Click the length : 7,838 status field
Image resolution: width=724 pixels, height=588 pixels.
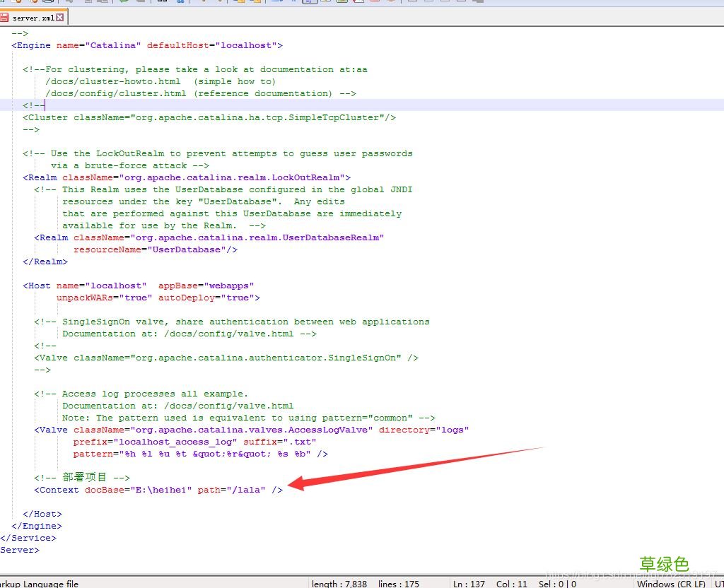click(x=339, y=584)
